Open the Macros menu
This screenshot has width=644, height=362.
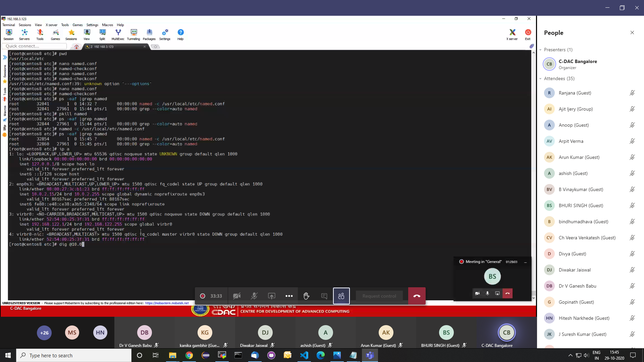coord(107,25)
